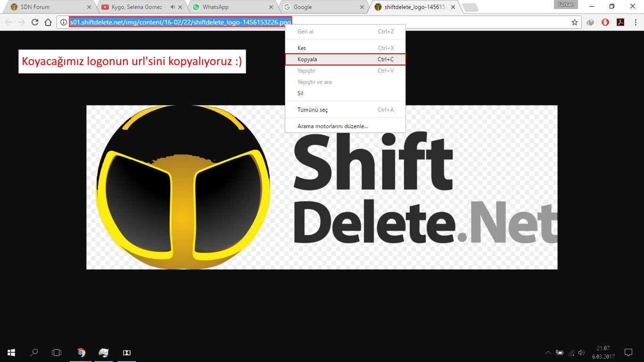Image resolution: width=644 pixels, height=362 pixels.
Task: Open the Windows Start menu
Action: (11, 352)
